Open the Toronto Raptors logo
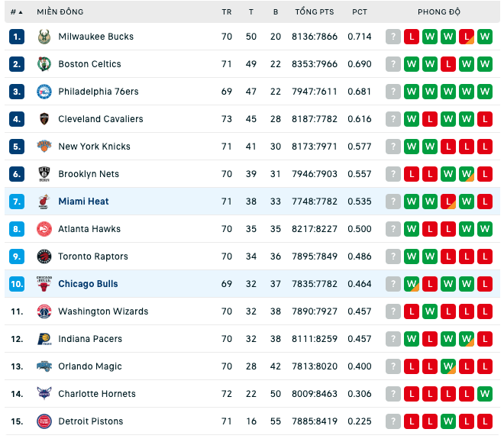504x442 pixels. click(44, 256)
